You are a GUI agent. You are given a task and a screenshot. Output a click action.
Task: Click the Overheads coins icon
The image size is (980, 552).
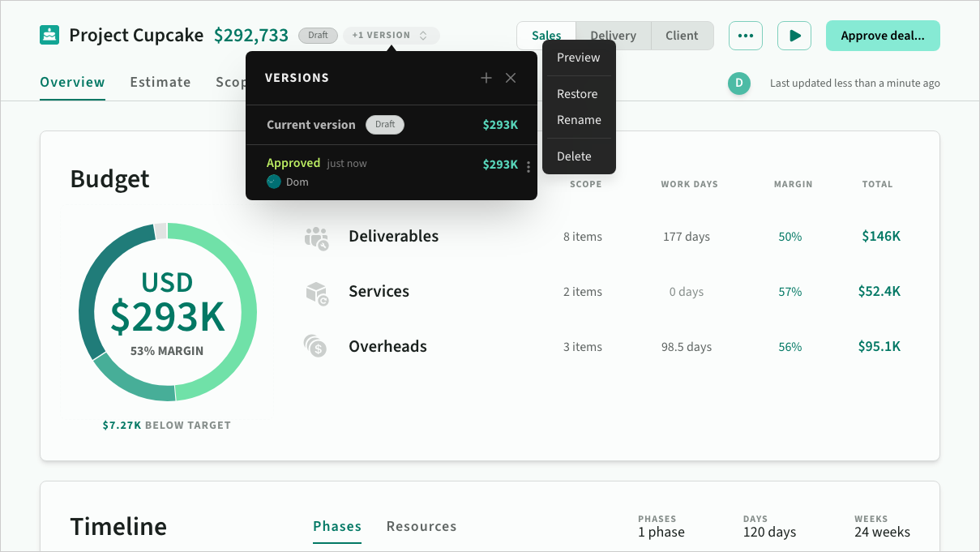(315, 347)
